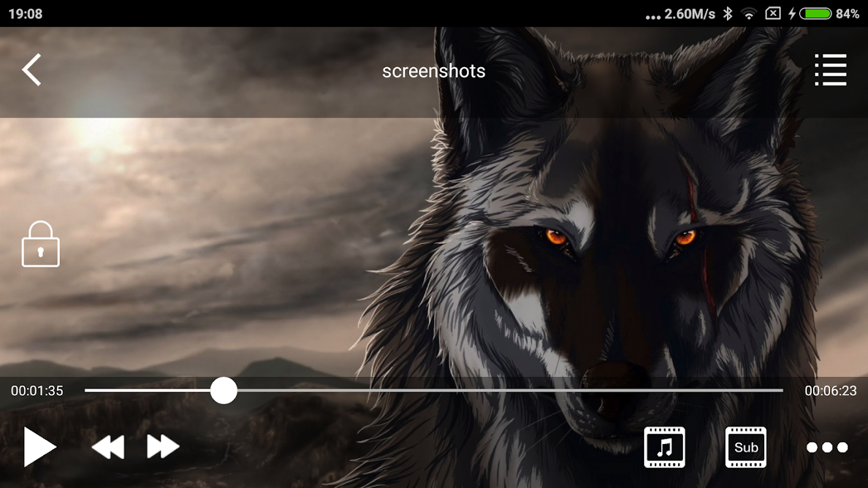Tap the 2.60M/s network speed indicator
The width and height of the screenshot is (868, 488).
(x=689, y=14)
